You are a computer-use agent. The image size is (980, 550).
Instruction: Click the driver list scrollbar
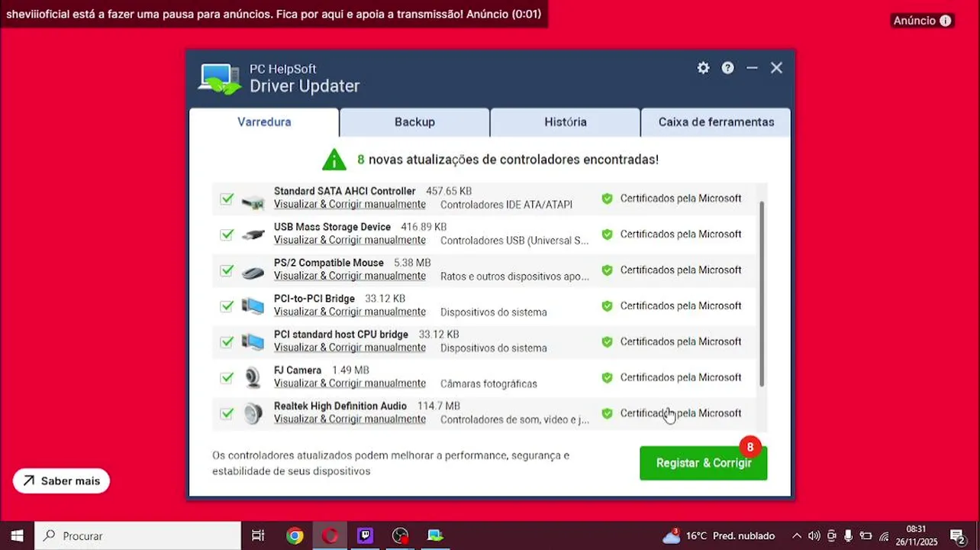pos(762,294)
